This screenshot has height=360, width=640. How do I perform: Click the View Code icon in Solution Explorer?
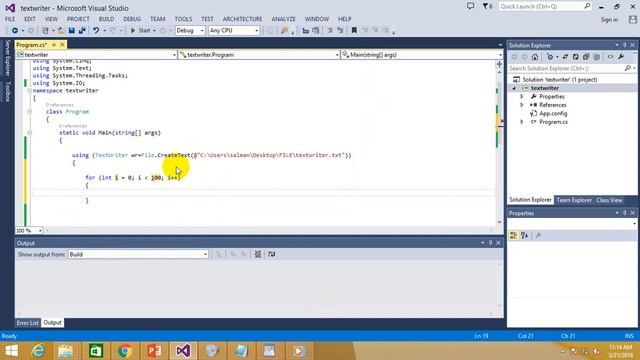click(x=610, y=57)
